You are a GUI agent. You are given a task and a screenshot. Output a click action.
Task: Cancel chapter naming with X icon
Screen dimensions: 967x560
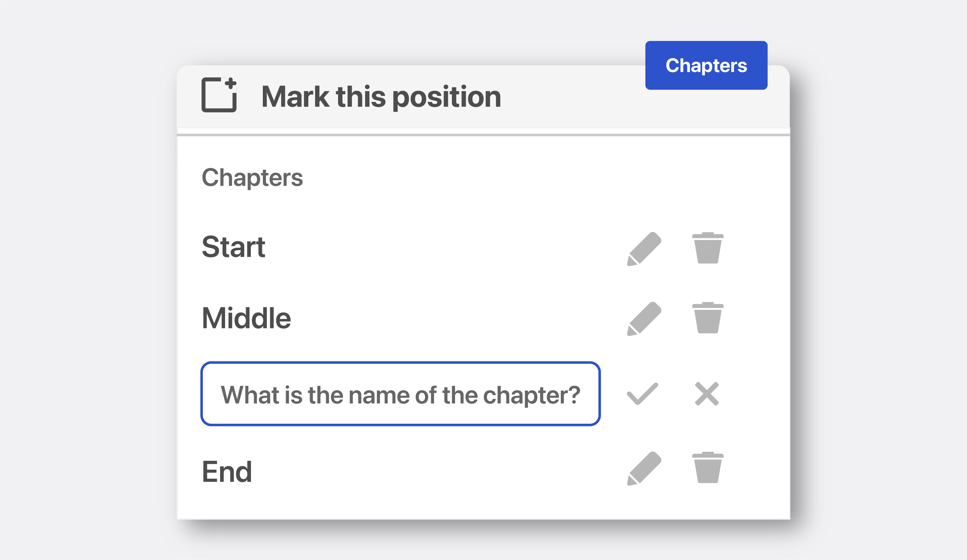pos(707,393)
